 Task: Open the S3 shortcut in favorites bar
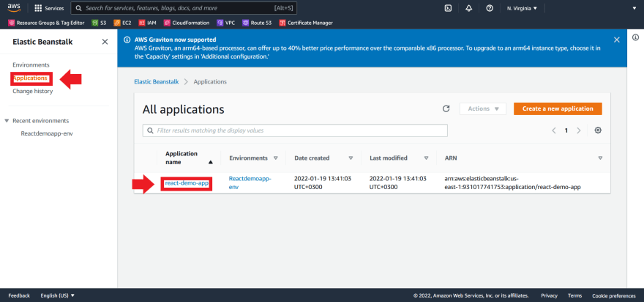click(x=99, y=23)
